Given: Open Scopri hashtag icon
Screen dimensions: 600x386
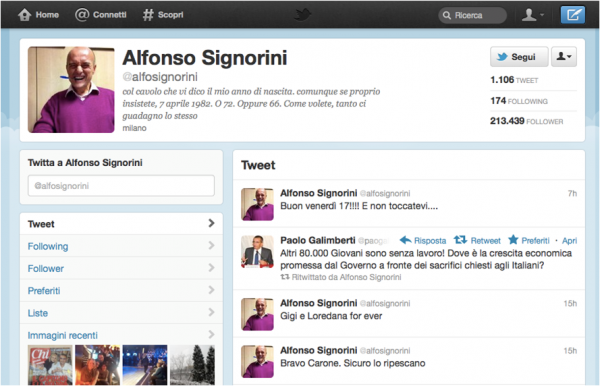Looking at the screenshot, I should click(148, 15).
